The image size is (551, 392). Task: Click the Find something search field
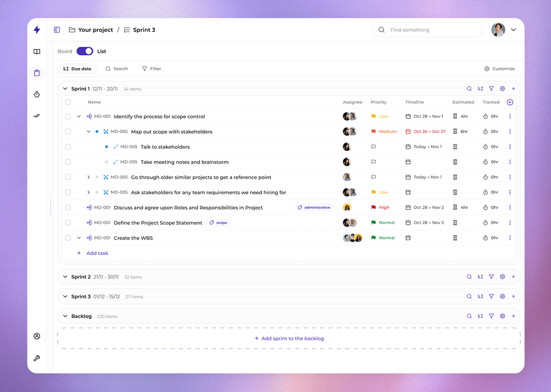pos(428,30)
